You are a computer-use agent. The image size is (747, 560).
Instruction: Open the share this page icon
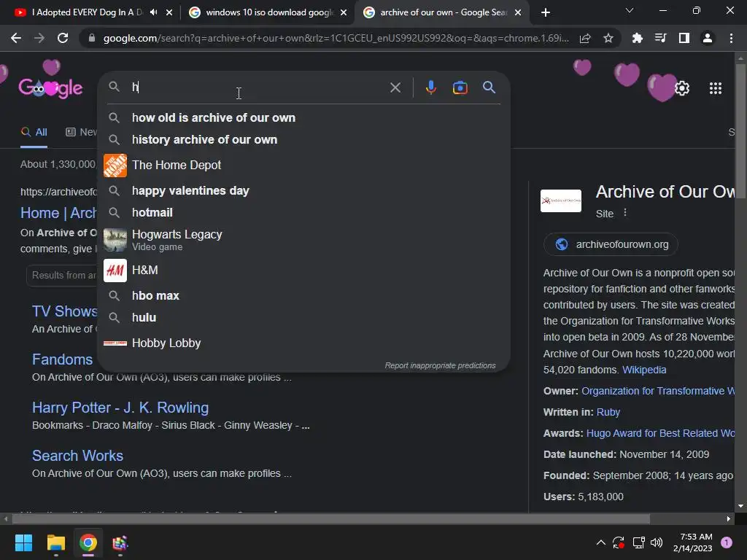(585, 38)
